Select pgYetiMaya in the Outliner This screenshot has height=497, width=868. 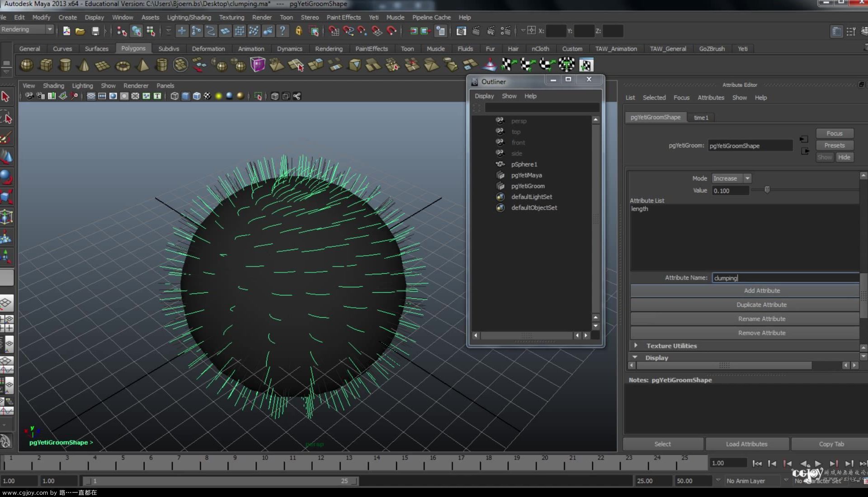click(x=526, y=175)
